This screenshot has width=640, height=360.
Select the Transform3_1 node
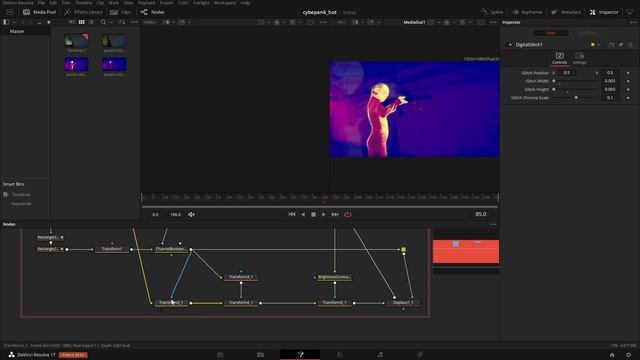point(241,277)
